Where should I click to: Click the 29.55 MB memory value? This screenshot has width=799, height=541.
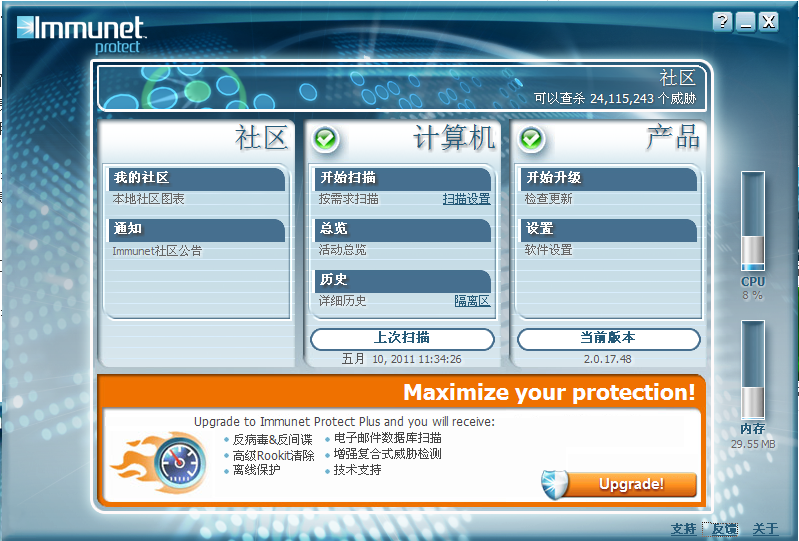tap(753, 444)
